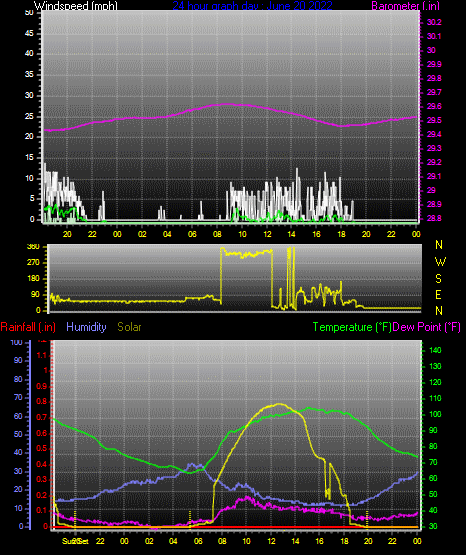Click the bottom 'N' compass label beside 0

pos(439,310)
